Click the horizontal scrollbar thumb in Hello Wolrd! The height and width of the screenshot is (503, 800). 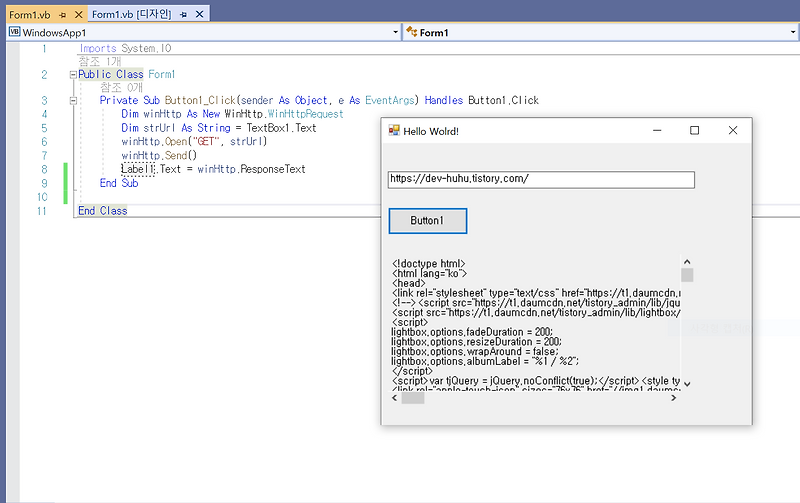pos(413,398)
